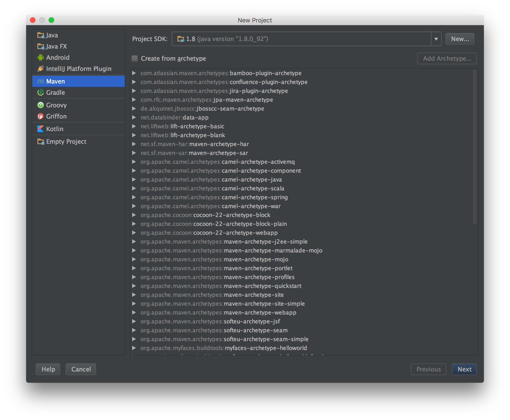Select the Groovy project type
Screen dimensions: 510x420
pyautogui.click(x=78, y=105)
